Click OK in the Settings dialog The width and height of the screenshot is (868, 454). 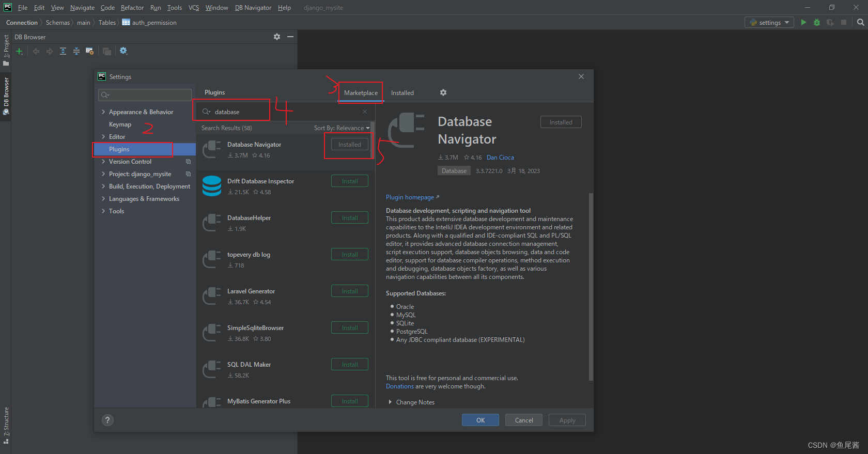click(x=481, y=420)
